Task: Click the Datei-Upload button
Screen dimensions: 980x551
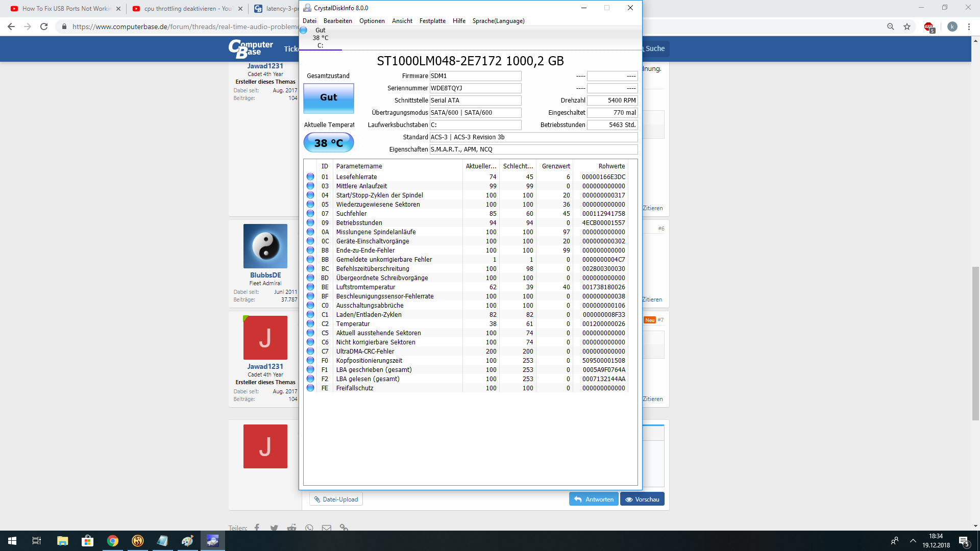Action: coord(336,499)
